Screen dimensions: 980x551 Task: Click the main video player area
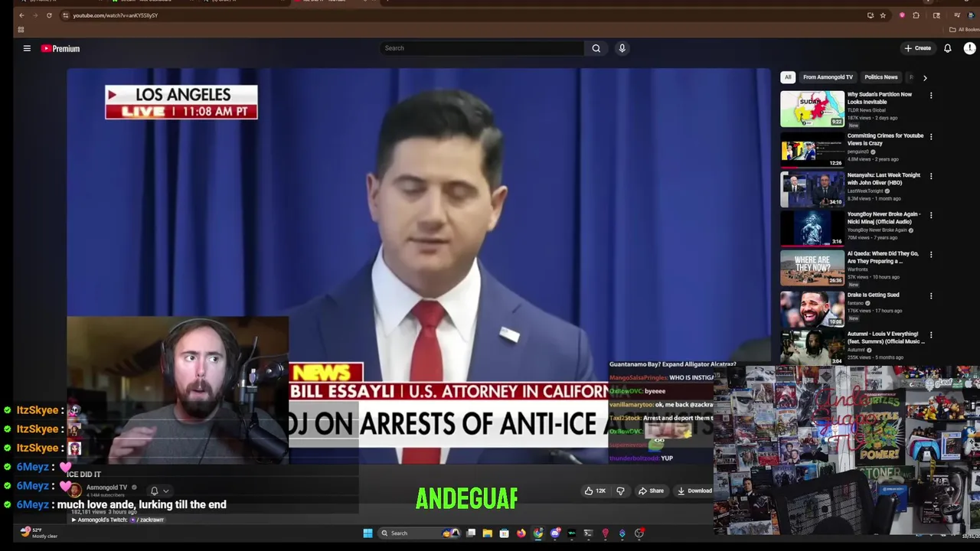tap(419, 266)
